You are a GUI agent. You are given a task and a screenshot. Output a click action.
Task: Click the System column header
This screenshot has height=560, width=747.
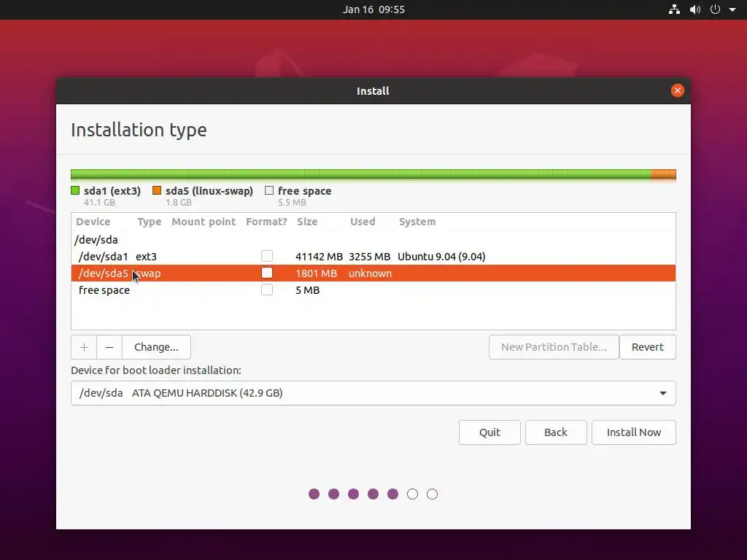click(x=417, y=222)
